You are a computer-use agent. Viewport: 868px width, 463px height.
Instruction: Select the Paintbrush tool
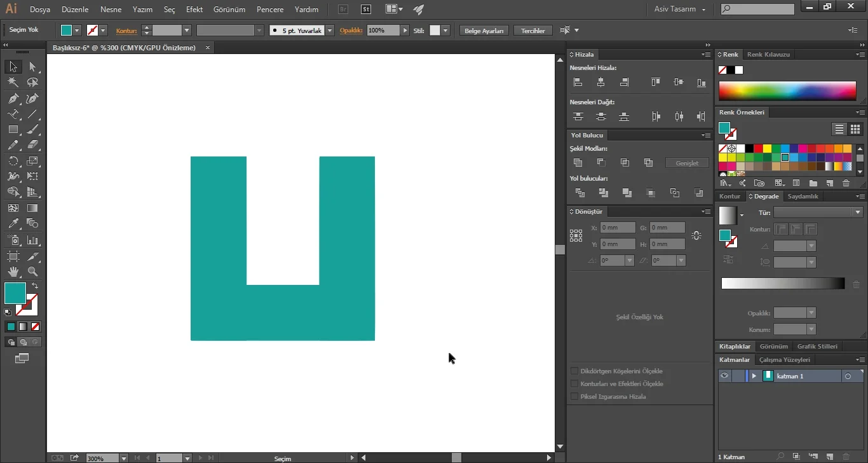[32, 130]
